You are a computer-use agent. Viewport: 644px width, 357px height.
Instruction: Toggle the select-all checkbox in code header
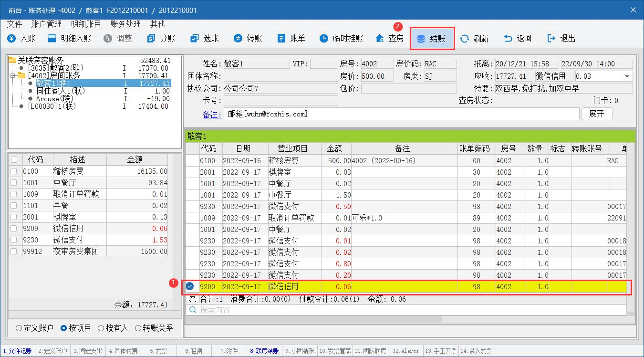(x=14, y=160)
